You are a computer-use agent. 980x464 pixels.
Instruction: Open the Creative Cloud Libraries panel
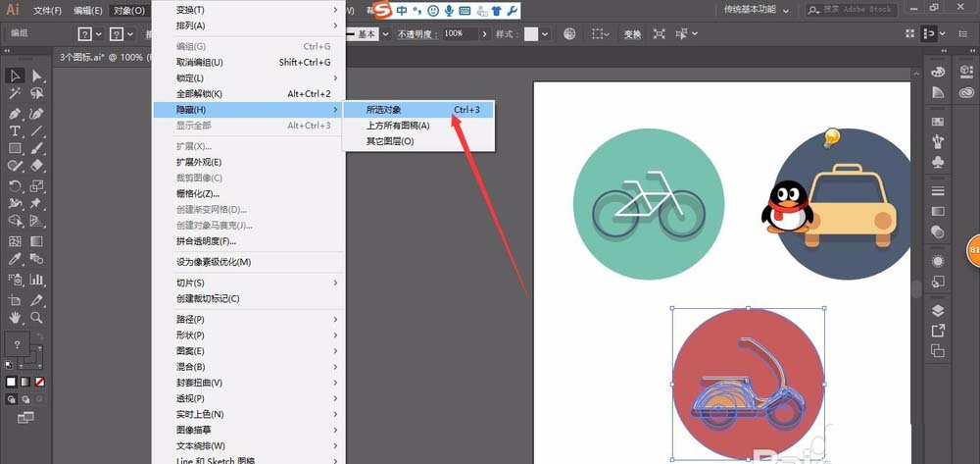[965, 92]
